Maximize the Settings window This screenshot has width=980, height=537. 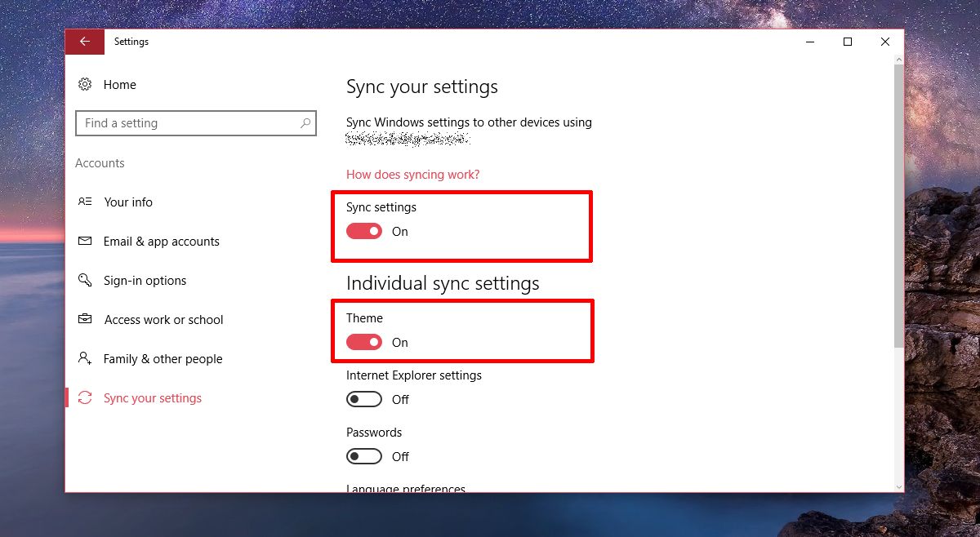pyautogui.click(x=848, y=42)
